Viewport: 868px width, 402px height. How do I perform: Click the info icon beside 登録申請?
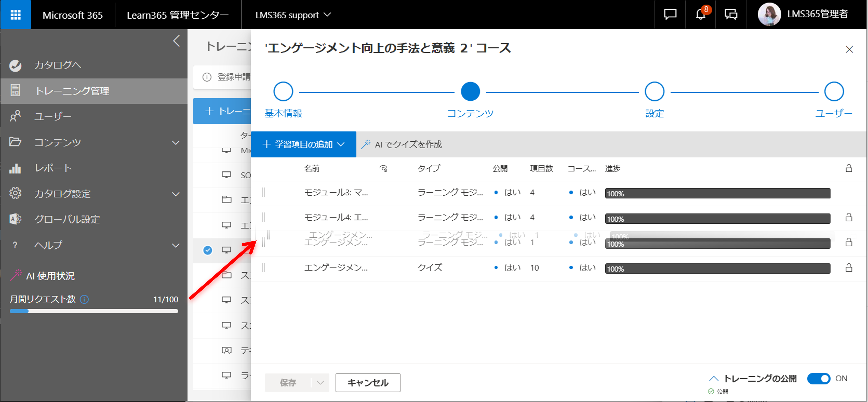click(207, 77)
